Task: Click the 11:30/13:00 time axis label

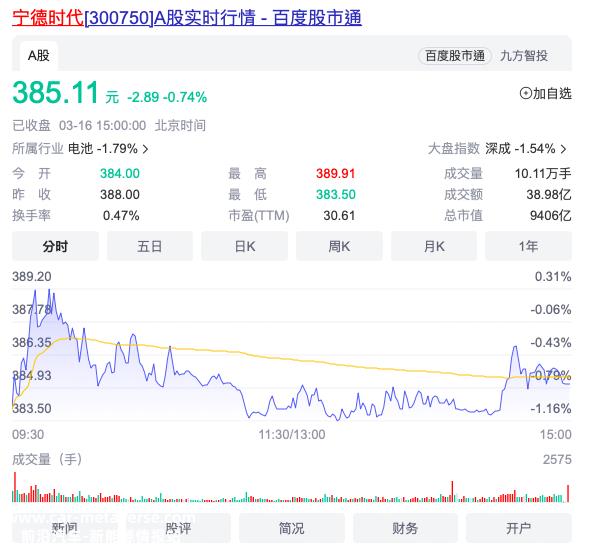Action: point(292,435)
